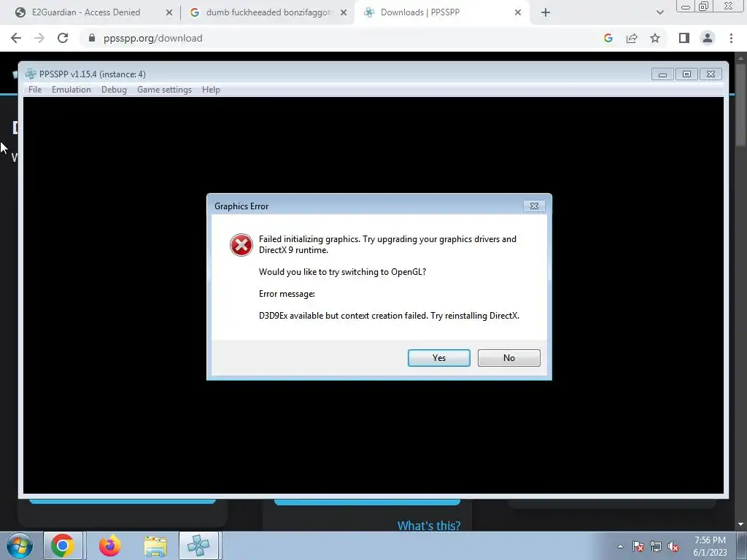Viewport: 747px width, 560px height.
Task: Go back in Chrome
Action: (16, 38)
